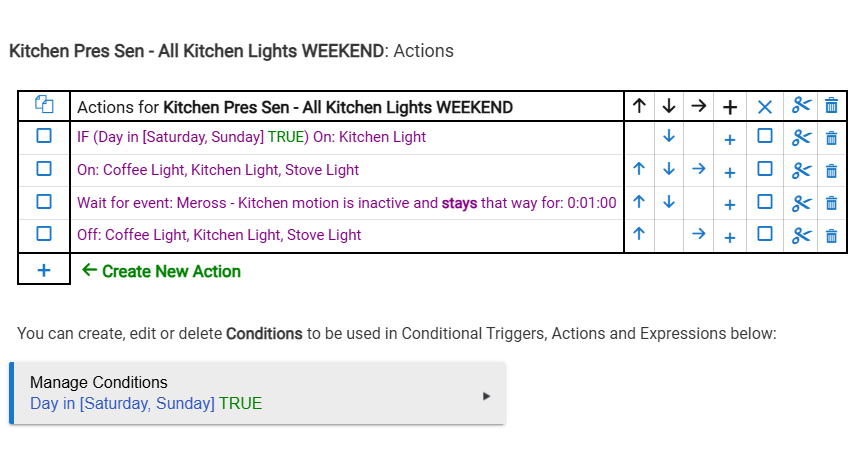
Task: Move the IF Day action down
Action: click(669, 137)
